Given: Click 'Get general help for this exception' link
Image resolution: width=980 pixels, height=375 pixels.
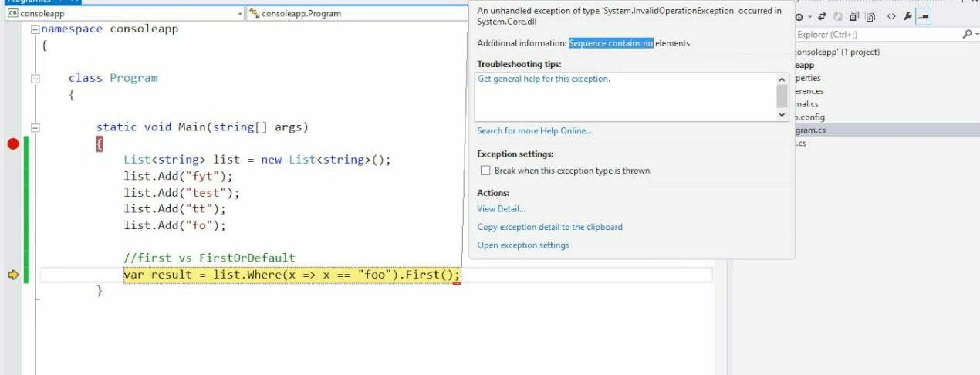Looking at the screenshot, I should [x=544, y=79].
